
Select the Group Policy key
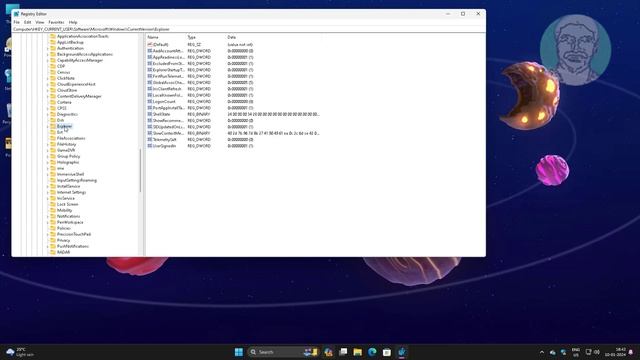(69, 156)
